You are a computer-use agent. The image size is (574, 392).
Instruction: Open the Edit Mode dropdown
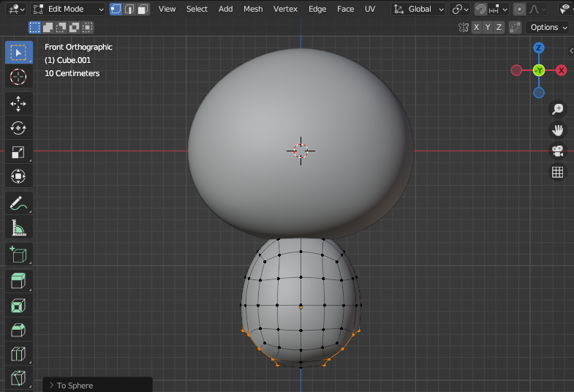coord(69,9)
